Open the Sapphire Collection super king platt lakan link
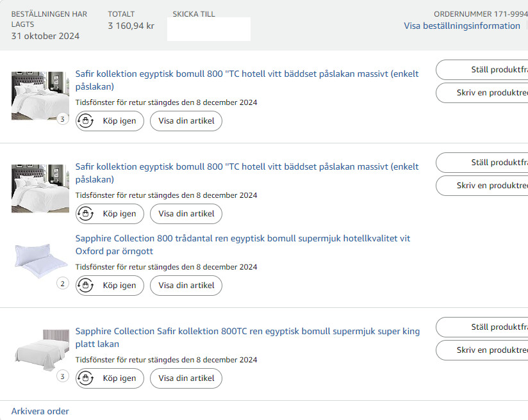 click(x=247, y=337)
